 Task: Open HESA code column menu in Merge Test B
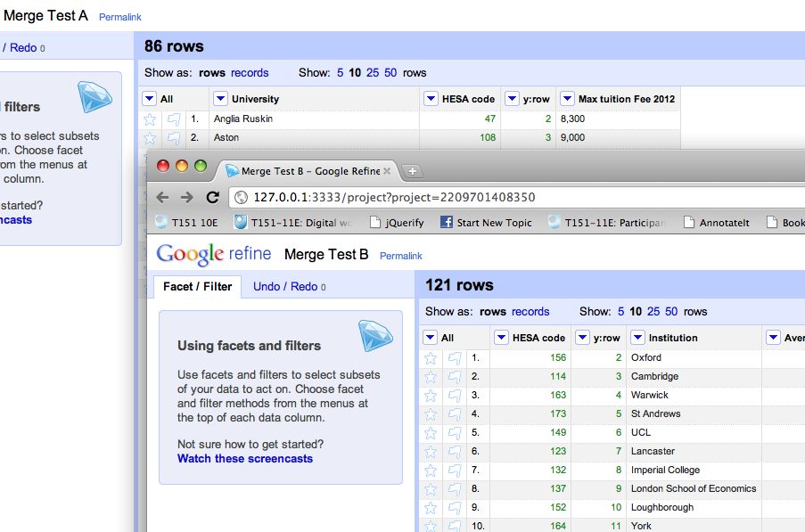coord(501,338)
